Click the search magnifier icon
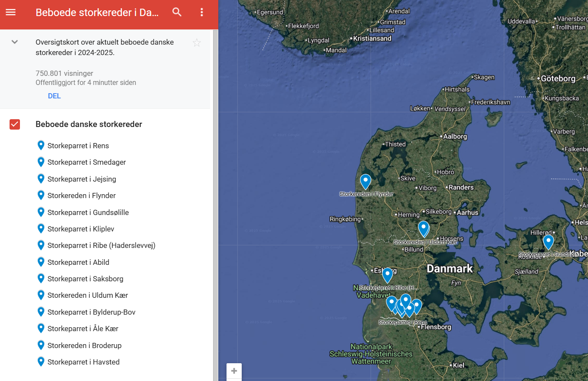This screenshot has height=381, width=588. (177, 12)
